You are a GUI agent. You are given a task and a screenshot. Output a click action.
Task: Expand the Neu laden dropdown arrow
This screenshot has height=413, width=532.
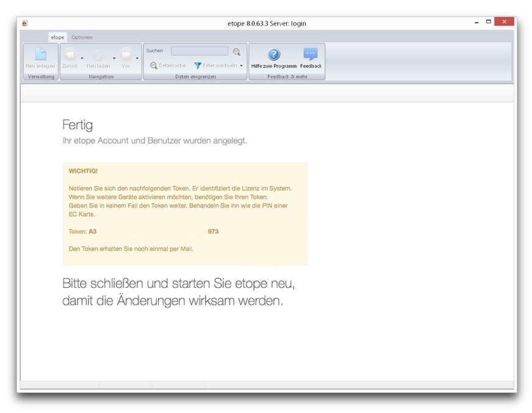[114, 58]
